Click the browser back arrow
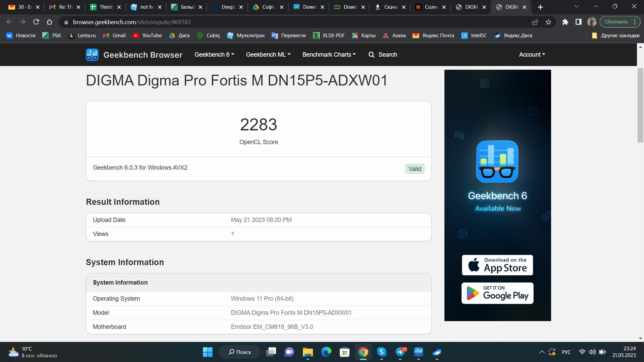The height and width of the screenshot is (362, 644). (9, 22)
